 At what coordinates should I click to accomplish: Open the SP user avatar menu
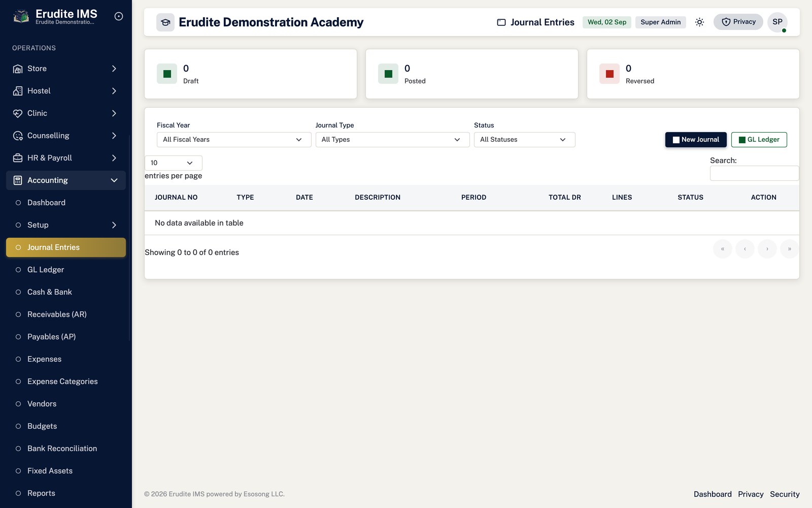pos(777,22)
